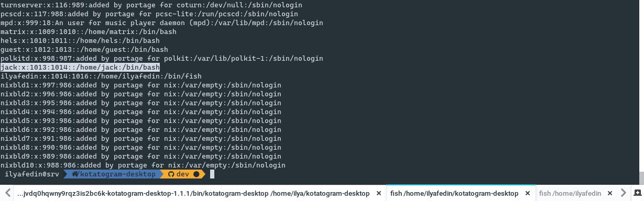Click the nixbld1:x:997:986 line
The image size is (644, 201).
tap(140, 85)
